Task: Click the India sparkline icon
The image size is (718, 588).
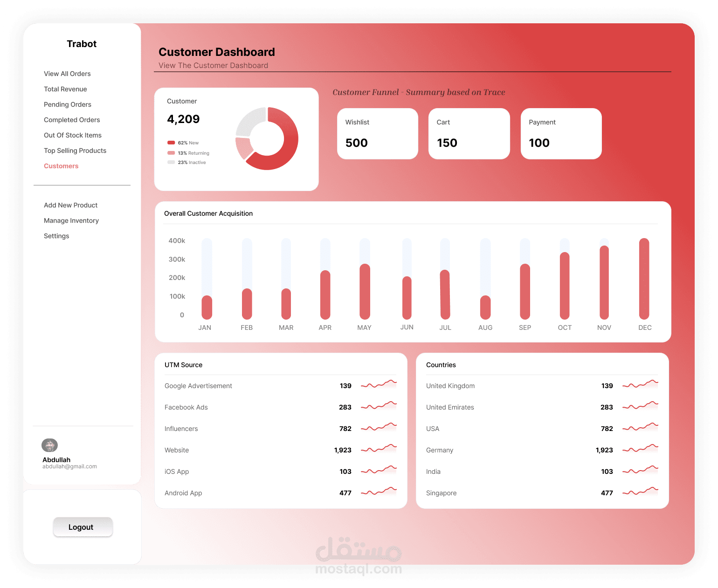Action: pos(640,470)
